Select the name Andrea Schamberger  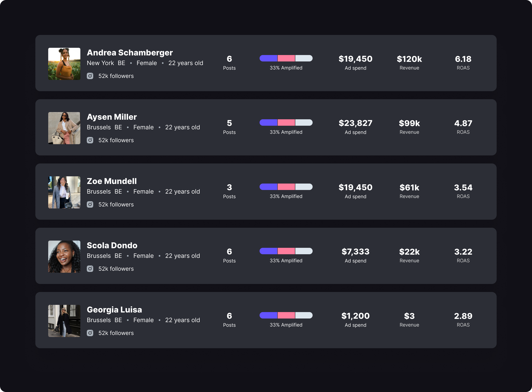[130, 53]
